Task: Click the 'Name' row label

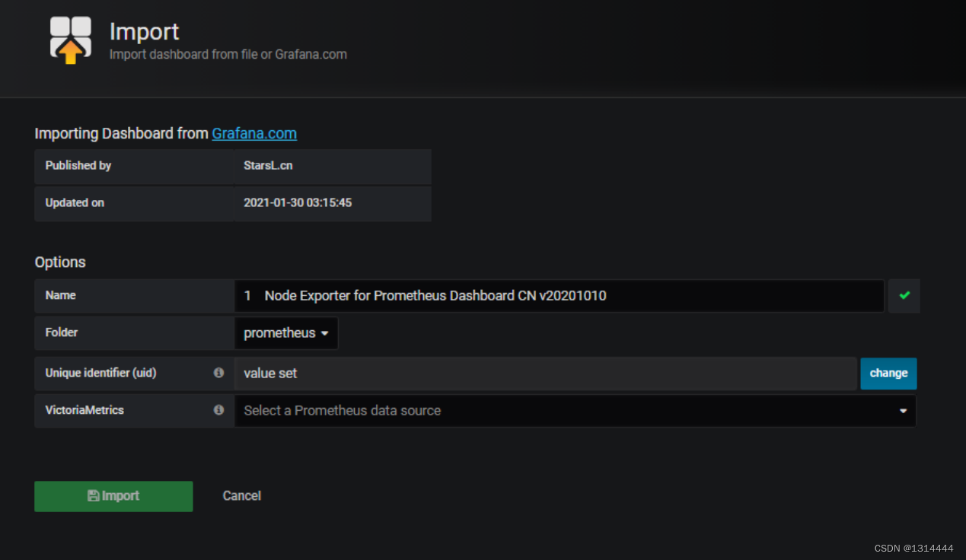Action: pyautogui.click(x=60, y=295)
